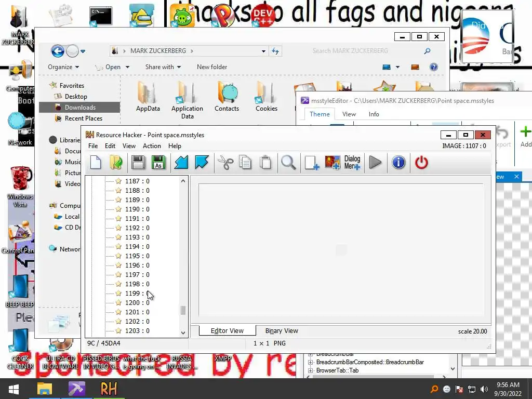Click the down-left blue arrow toolbar icon
This screenshot has width=532, height=399.
click(x=181, y=163)
